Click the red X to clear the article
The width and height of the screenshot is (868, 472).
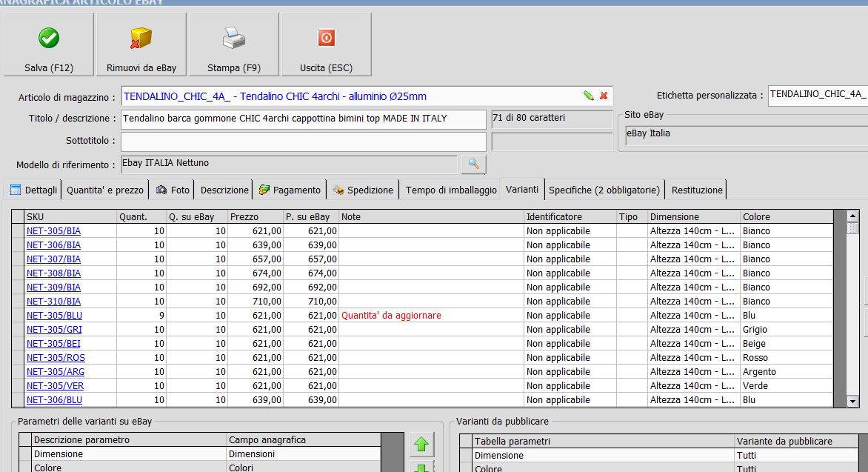coord(604,96)
